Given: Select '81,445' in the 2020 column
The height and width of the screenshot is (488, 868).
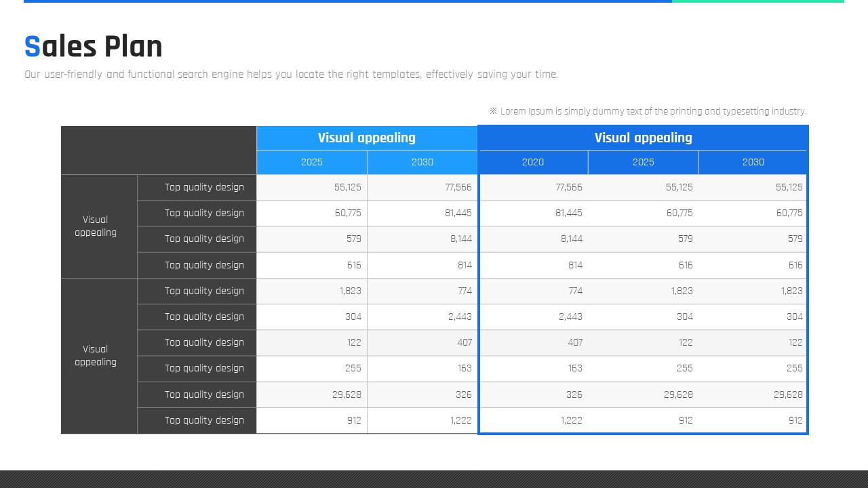Looking at the screenshot, I should pyautogui.click(x=569, y=213).
